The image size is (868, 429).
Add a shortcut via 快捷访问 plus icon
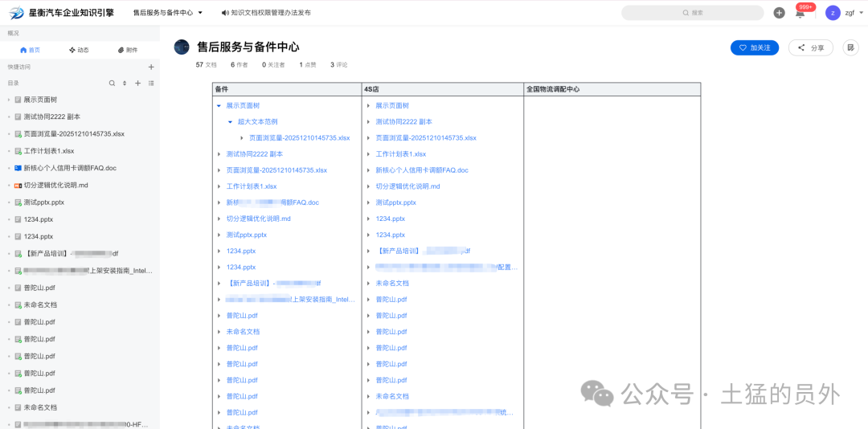(x=151, y=67)
